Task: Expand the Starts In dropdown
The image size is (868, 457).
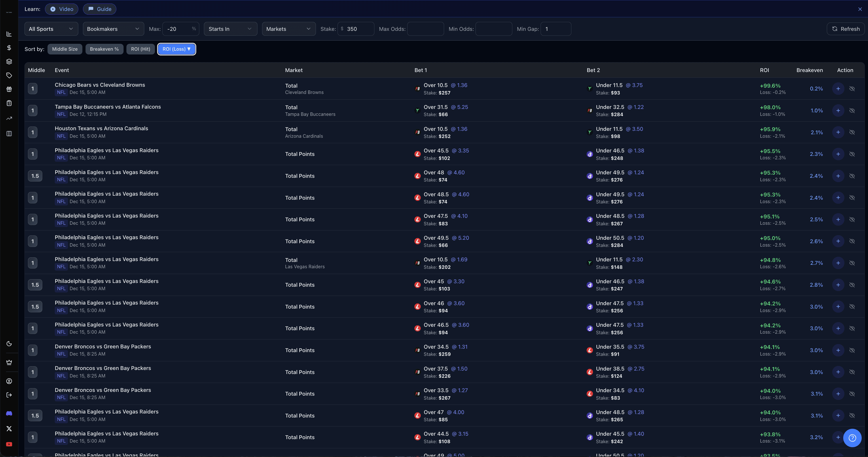Action: coord(230,29)
